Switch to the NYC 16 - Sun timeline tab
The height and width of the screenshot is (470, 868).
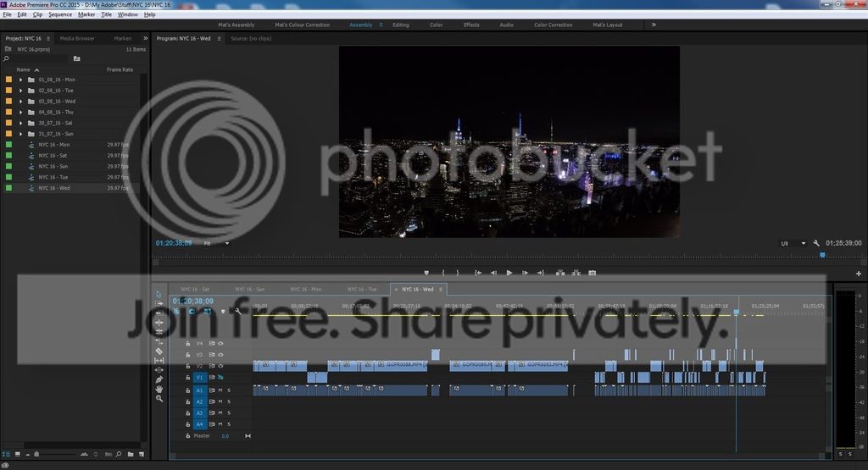pyautogui.click(x=249, y=289)
